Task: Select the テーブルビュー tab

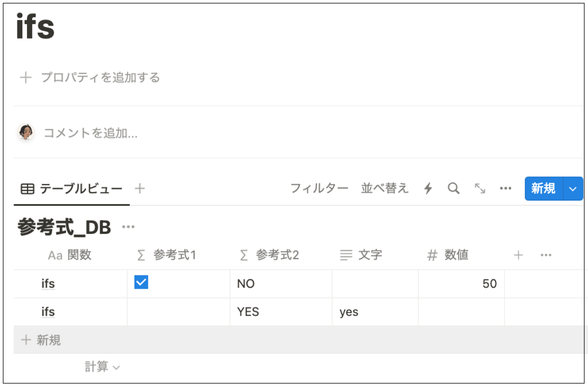Action: click(x=72, y=188)
